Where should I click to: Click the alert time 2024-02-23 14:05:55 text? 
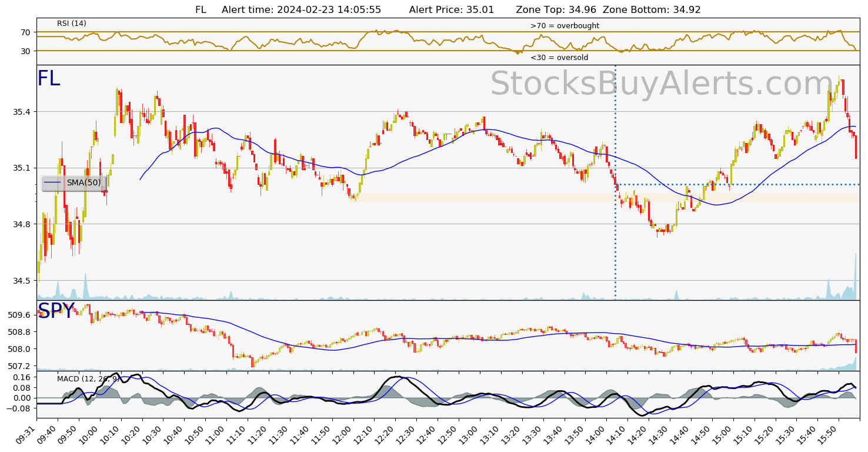301,10
